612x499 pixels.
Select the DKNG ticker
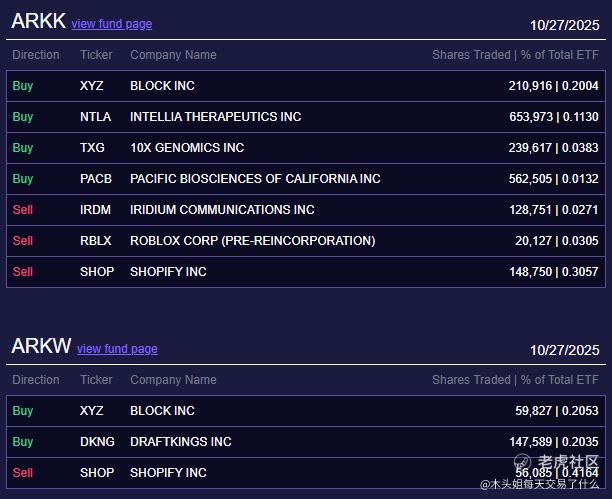click(x=97, y=442)
